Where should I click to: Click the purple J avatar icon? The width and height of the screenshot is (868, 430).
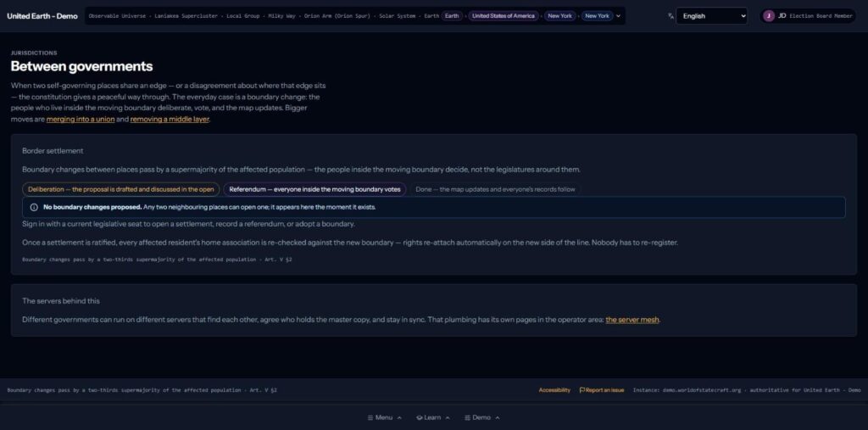pyautogui.click(x=768, y=16)
